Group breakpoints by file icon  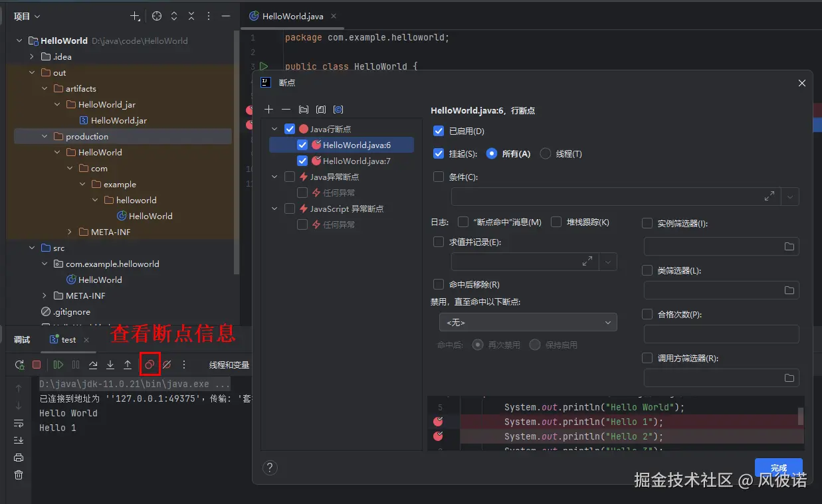321,110
